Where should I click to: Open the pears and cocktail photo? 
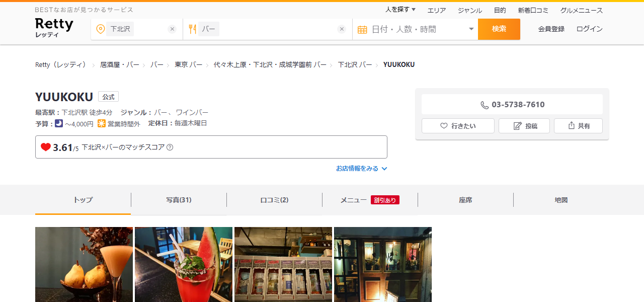84,264
